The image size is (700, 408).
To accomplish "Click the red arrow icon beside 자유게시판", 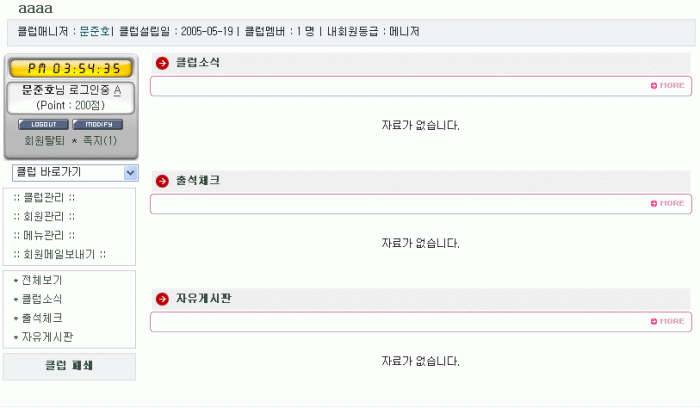I will click(163, 299).
